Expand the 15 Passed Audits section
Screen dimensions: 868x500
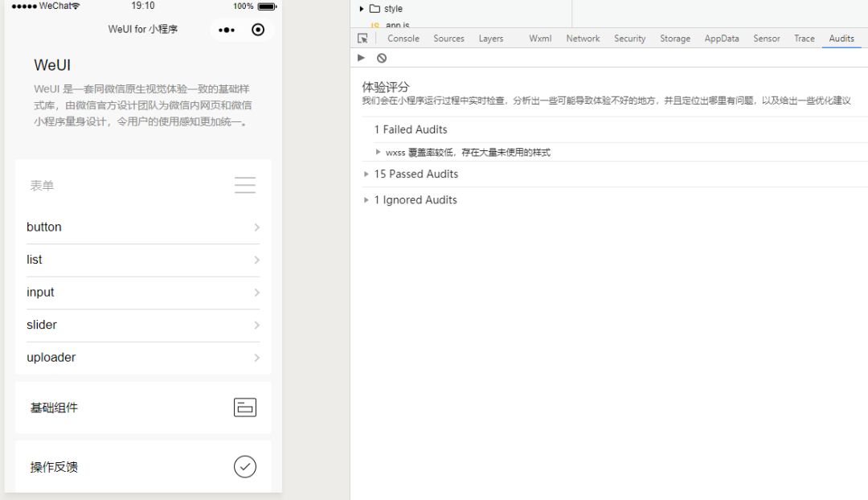366,174
